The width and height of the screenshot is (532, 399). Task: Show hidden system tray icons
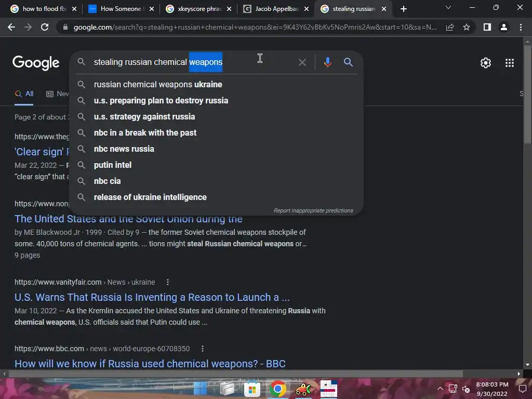point(440,389)
